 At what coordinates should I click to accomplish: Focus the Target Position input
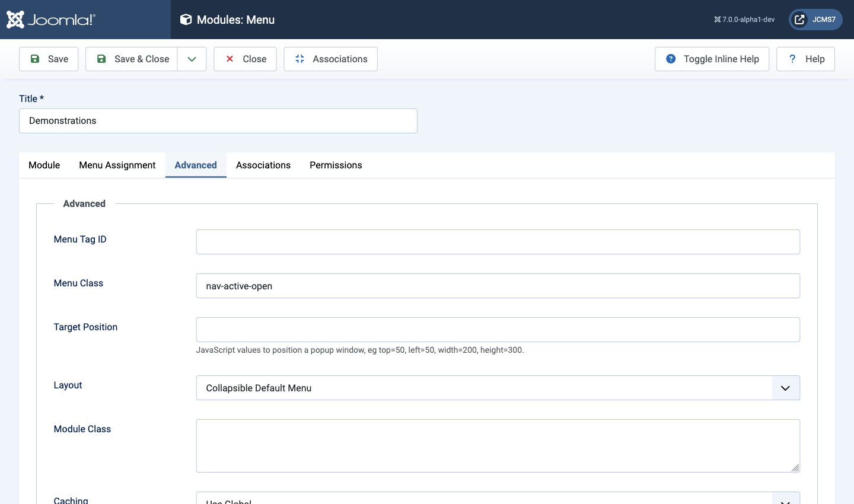[x=498, y=330]
